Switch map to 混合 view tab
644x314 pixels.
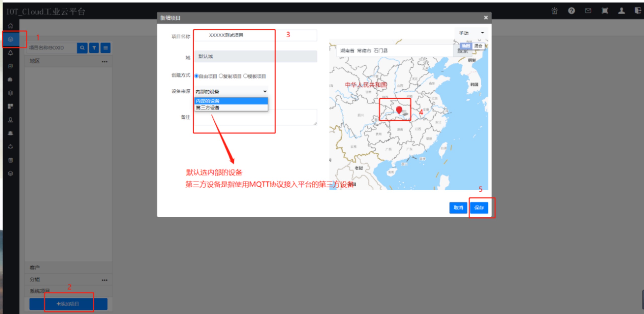click(478, 46)
